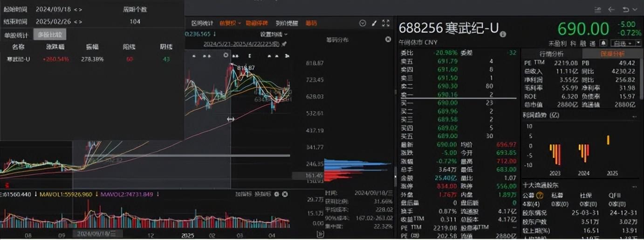Open the 前复权 adjustment dropdown
644x240 pixels.
pos(230,23)
